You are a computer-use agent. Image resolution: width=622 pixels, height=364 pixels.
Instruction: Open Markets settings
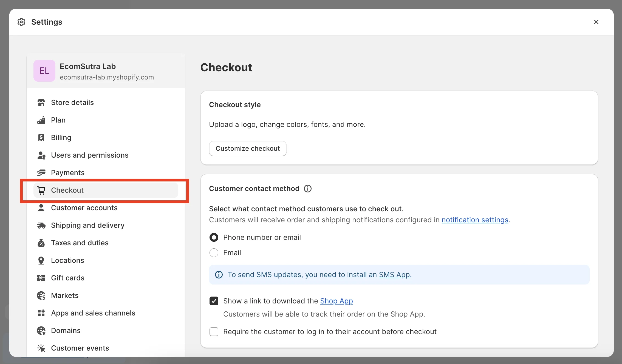(x=106, y=295)
